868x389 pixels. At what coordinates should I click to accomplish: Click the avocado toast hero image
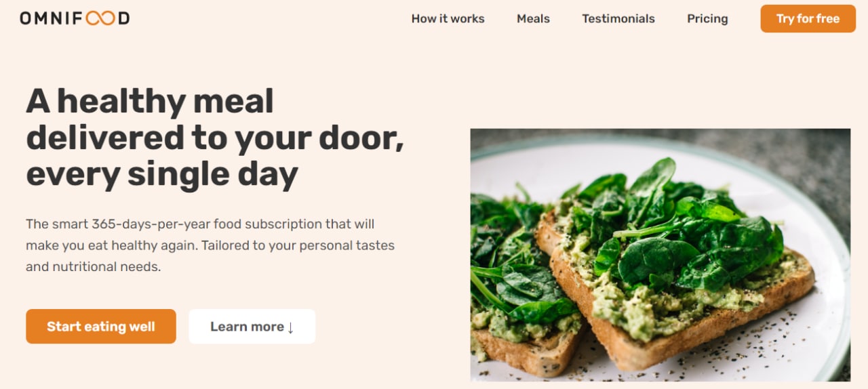660,255
